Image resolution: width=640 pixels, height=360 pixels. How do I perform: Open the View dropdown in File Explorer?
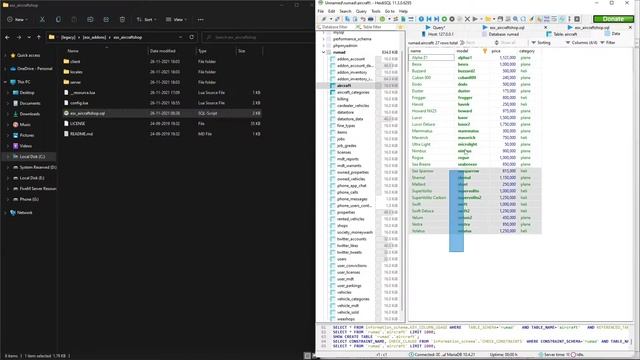[x=176, y=20]
